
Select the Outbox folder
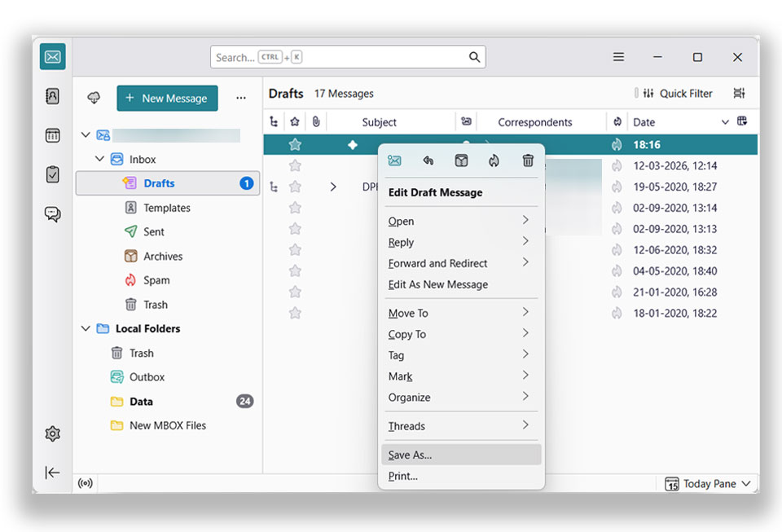(x=168, y=377)
